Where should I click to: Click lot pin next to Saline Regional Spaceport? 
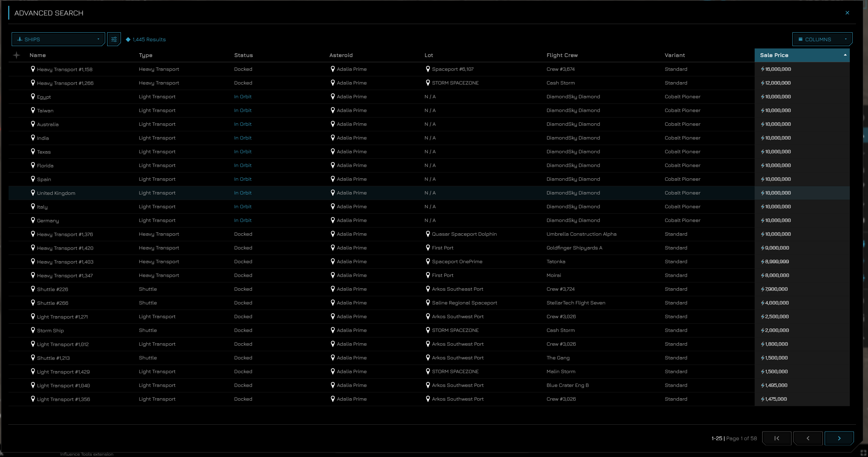428,303
